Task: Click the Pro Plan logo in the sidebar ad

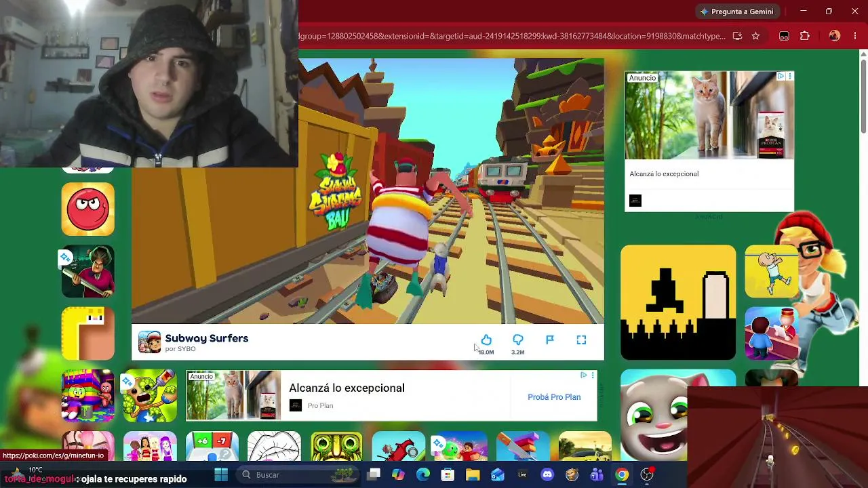Action: coord(635,201)
